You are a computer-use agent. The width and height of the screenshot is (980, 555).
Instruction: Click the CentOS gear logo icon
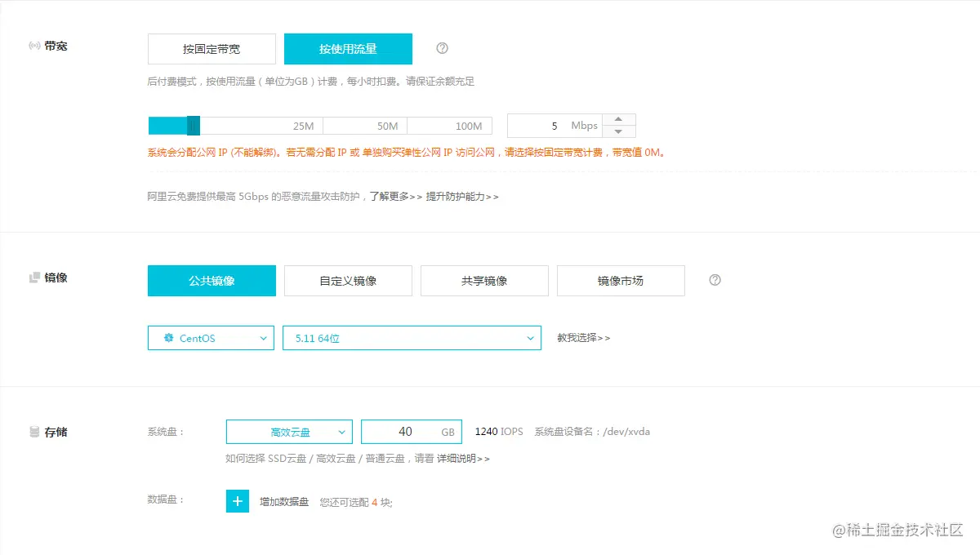pos(168,338)
